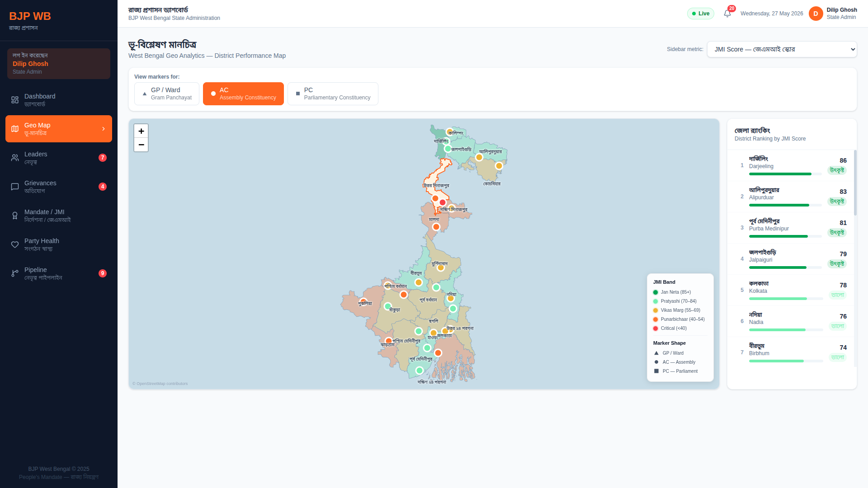Go to the Pipeline menu item

pos(59,273)
